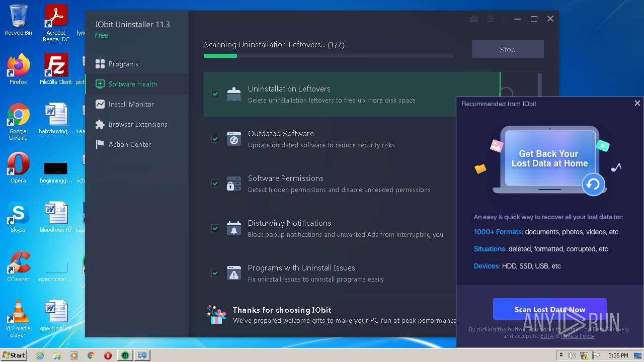Click the IObit Uninstaller taskbar button
This screenshot has height=362, width=644.
click(x=125, y=355)
